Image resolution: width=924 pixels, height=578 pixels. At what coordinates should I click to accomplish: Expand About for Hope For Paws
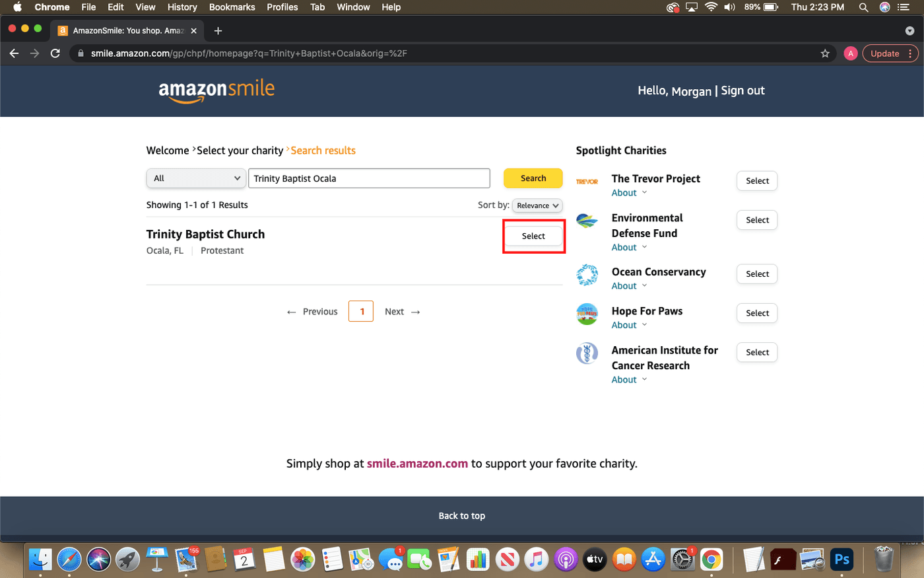point(629,325)
